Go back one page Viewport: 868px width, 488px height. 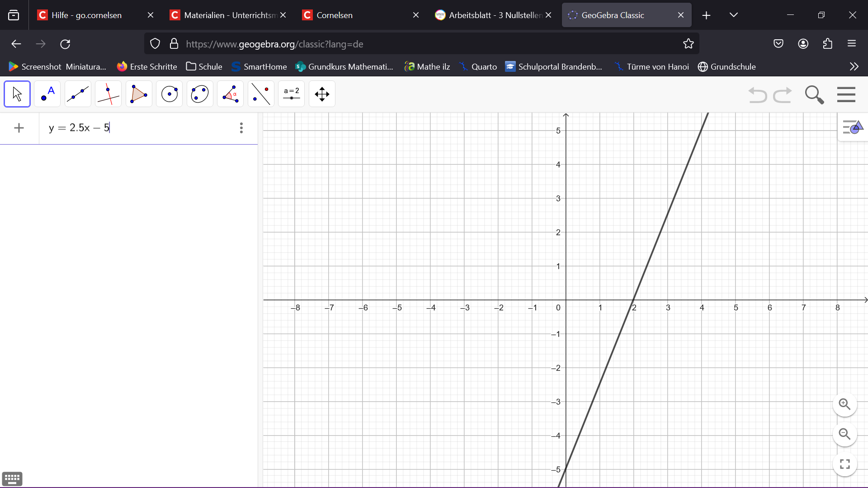pyautogui.click(x=16, y=44)
